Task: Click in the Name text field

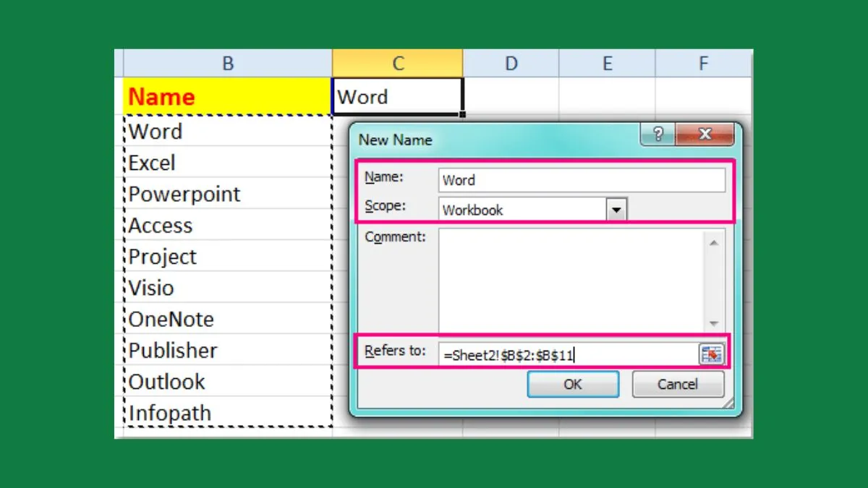Action: click(581, 180)
